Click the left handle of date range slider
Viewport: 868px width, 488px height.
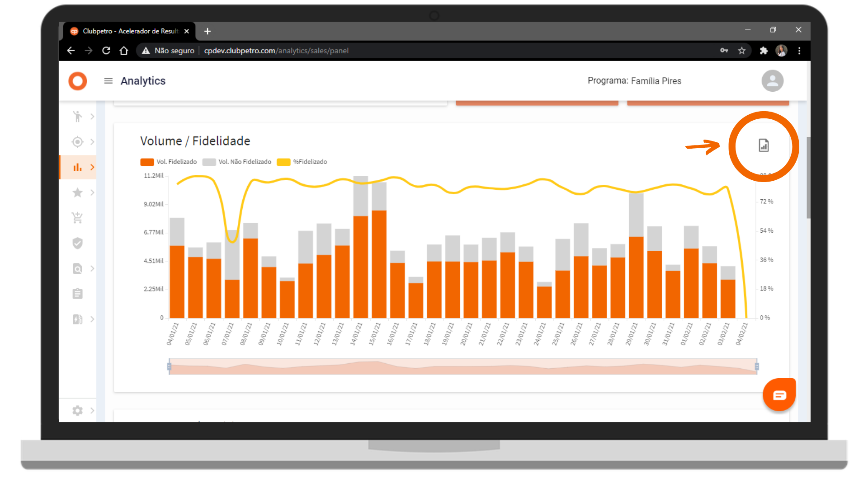tap(169, 366)
